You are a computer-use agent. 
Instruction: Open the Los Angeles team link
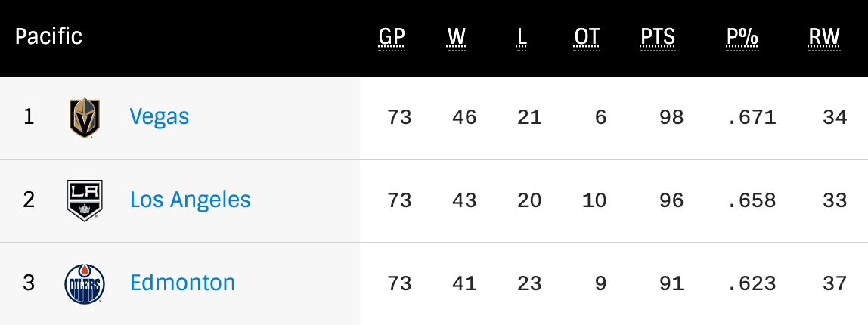(190, 200)
